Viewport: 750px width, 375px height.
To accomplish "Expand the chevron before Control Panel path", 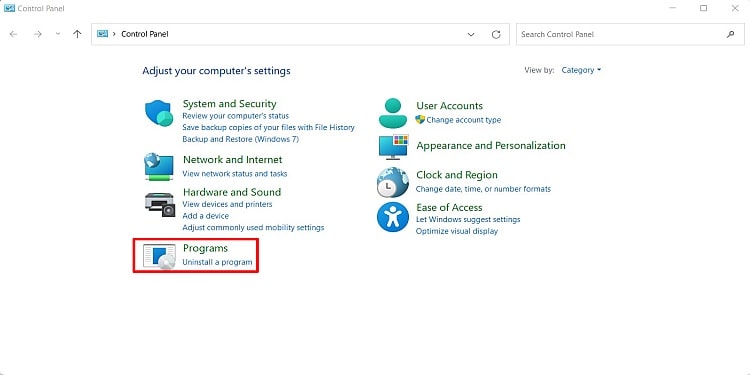I will (x=114, y=34).
